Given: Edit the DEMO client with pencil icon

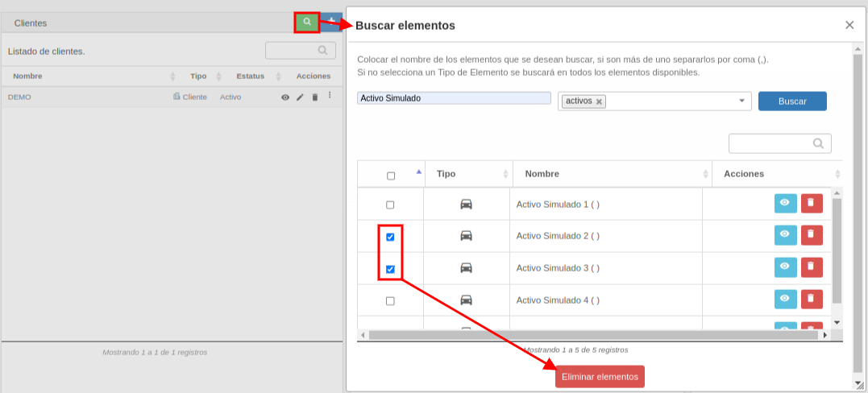Looking at the screenshot, I should 300,97.
